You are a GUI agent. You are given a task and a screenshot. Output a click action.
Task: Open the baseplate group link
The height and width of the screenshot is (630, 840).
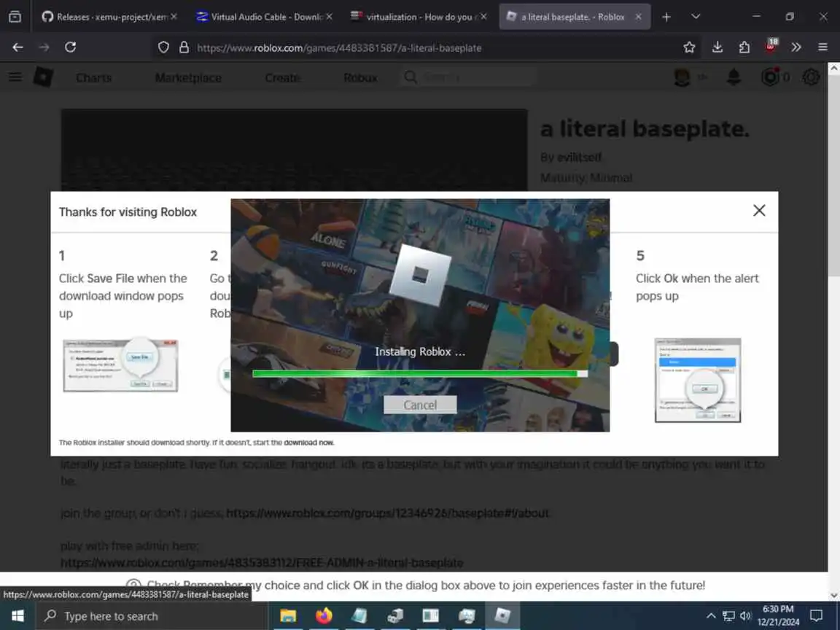tap(387, 513)
